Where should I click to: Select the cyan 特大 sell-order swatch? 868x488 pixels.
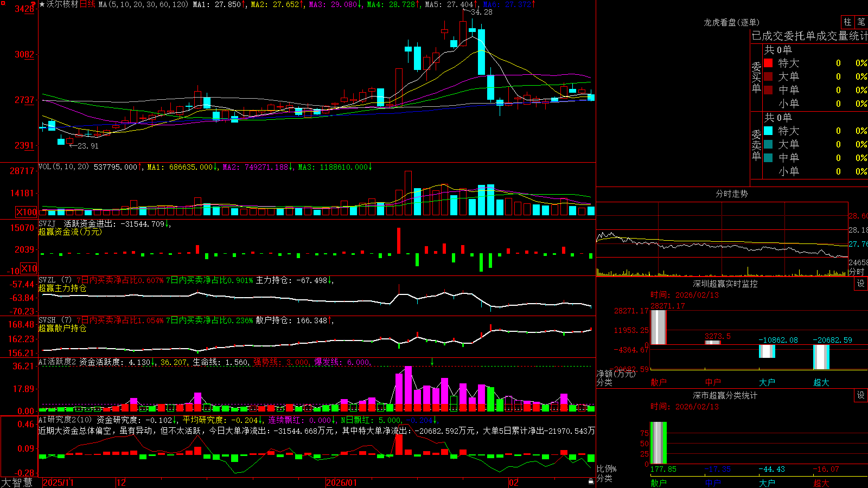click(768, 131)
